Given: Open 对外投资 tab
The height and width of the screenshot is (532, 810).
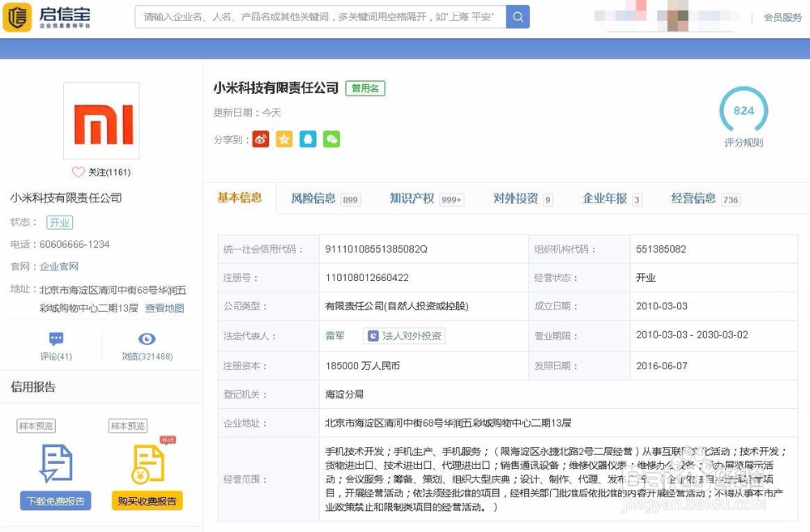Looking at the screenshot, I should tap(522, 199).
